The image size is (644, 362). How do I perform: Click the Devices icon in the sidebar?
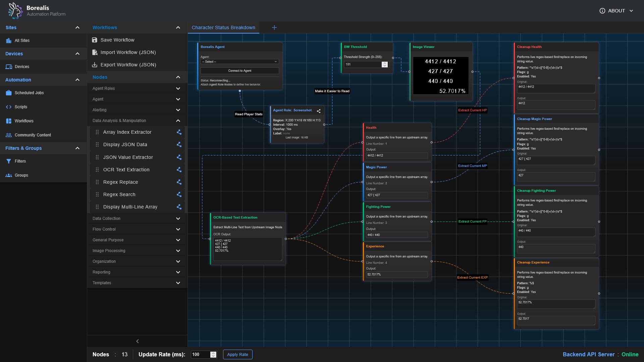[x=8, y=67]
